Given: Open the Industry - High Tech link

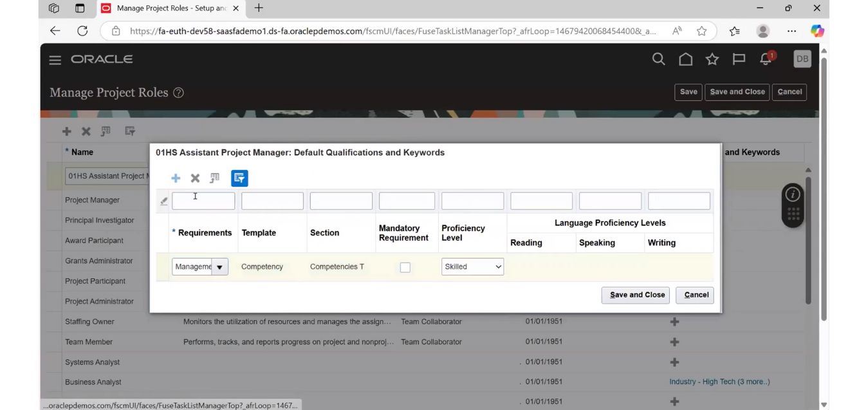Looking at the screenshot, I should [x=720, y=381].
